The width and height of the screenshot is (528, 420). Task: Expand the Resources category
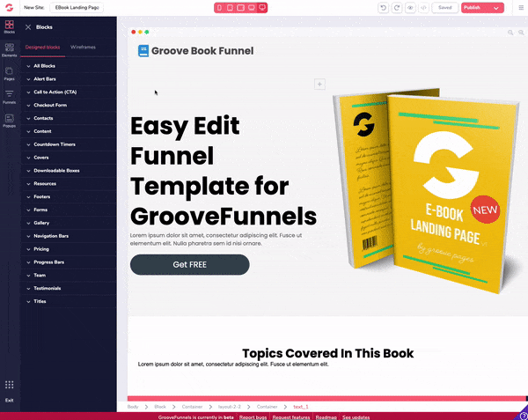coord(69,184)
